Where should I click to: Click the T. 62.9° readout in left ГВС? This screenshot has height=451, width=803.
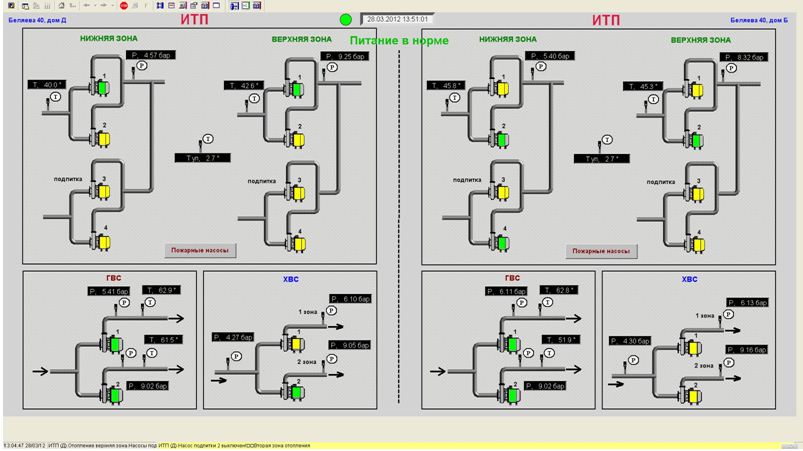point(163,290)
